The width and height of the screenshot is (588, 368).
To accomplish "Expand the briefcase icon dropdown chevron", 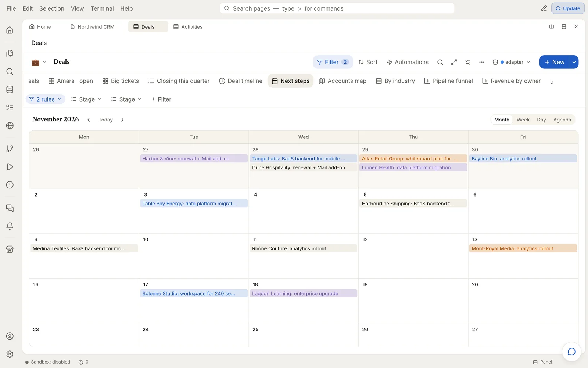I will (44, 62).
